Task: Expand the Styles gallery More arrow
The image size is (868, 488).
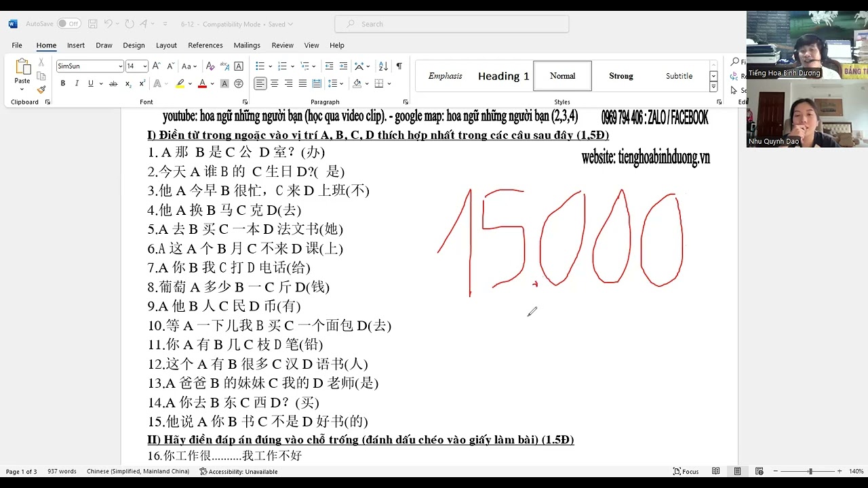Action: (713, 87)
